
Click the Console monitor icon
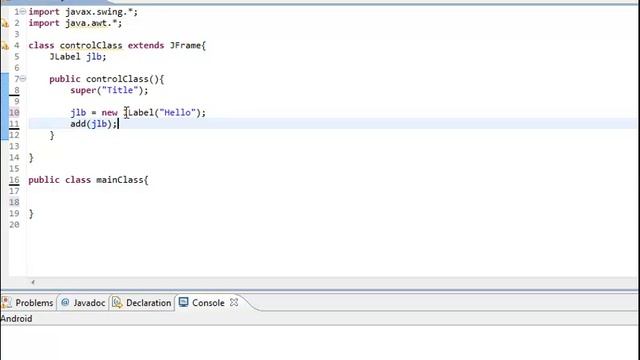coord(184,302)
